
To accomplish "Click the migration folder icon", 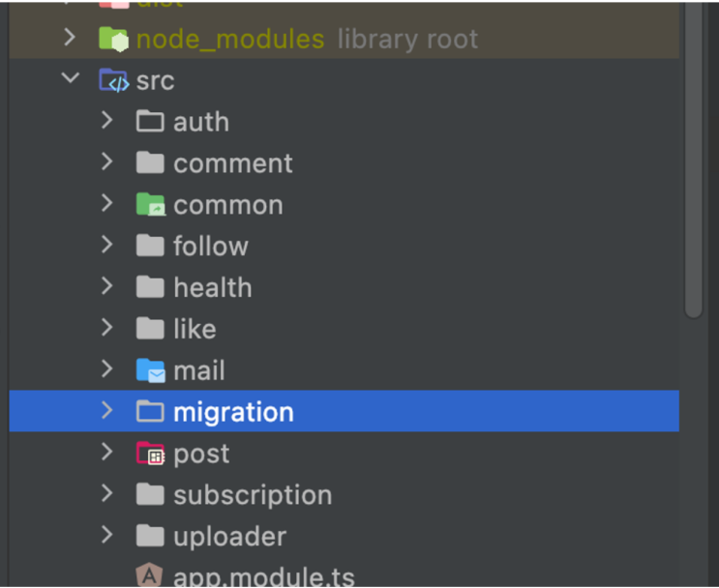I will coord(150,411).
